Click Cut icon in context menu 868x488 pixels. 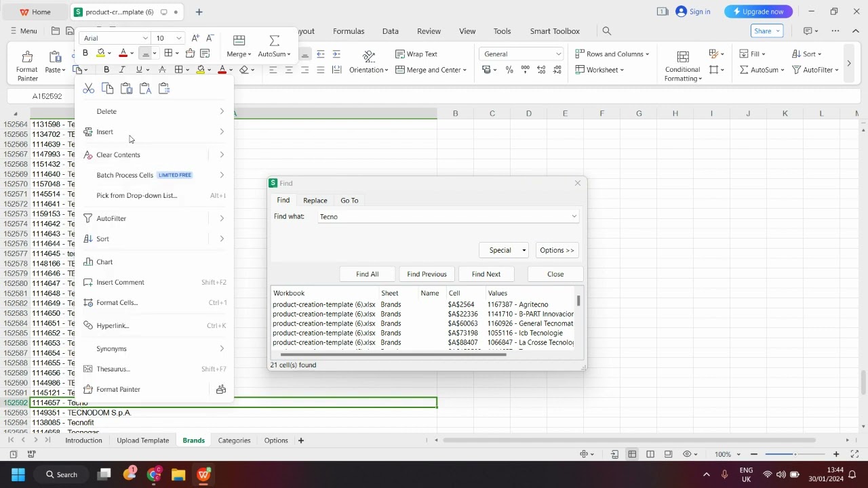88,89
